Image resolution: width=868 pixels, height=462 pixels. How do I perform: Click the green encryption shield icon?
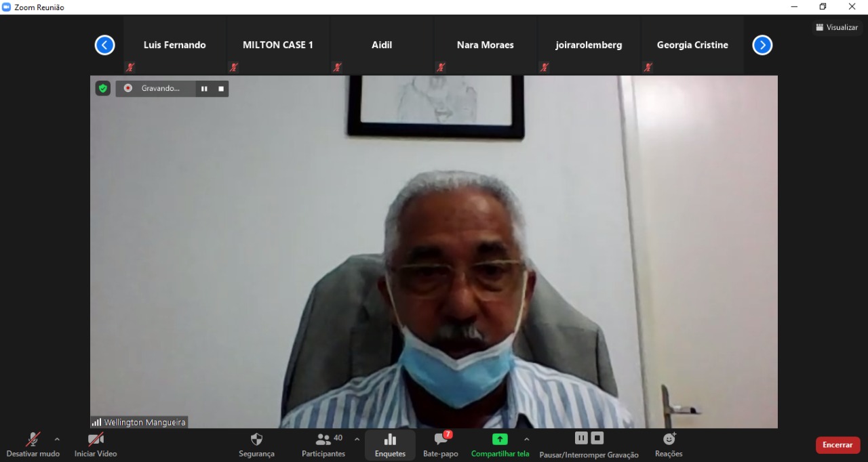pyautogui.click(x=102, y=88)
